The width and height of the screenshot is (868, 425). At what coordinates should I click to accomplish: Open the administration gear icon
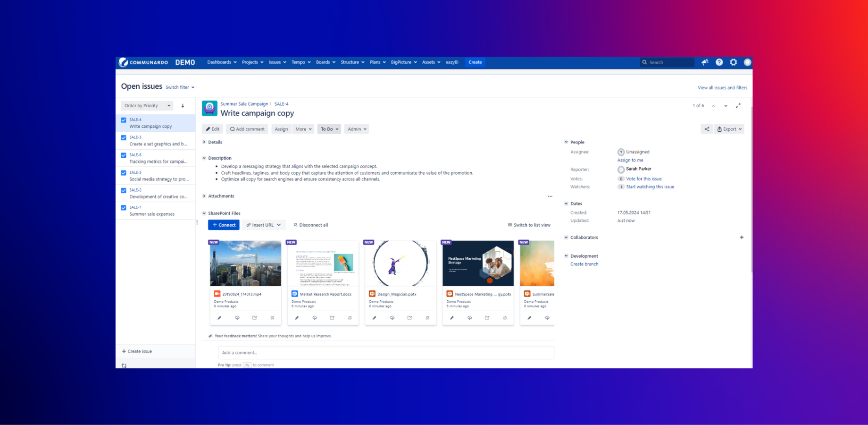point(734,62)
